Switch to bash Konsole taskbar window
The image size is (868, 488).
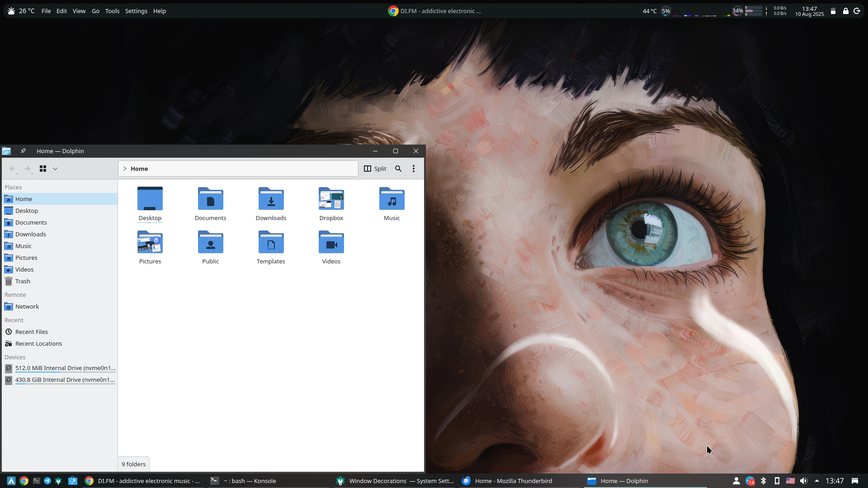click(268, 481)
